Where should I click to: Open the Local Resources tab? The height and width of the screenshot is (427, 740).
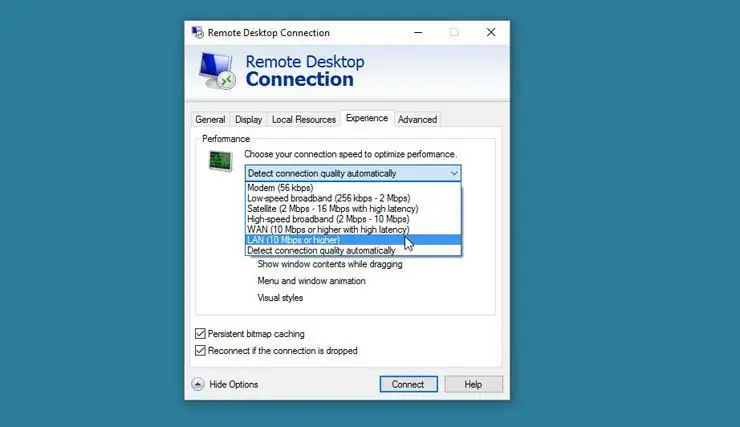(303, 119)
